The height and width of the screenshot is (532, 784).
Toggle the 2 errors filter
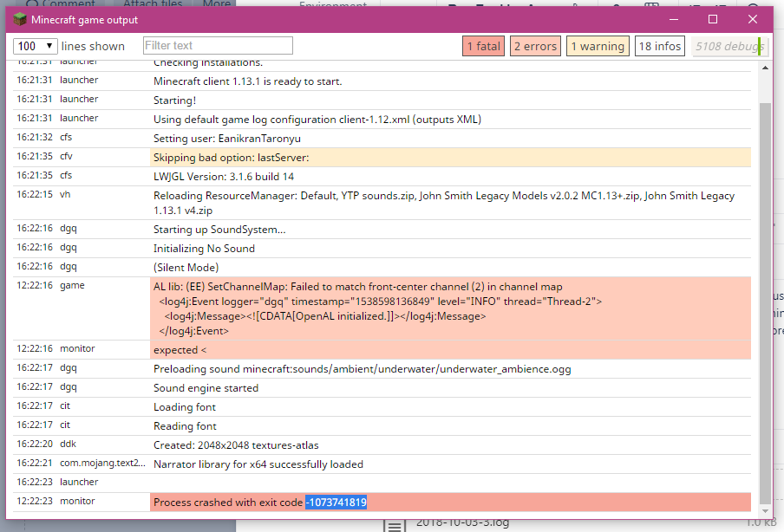point(534,47)
